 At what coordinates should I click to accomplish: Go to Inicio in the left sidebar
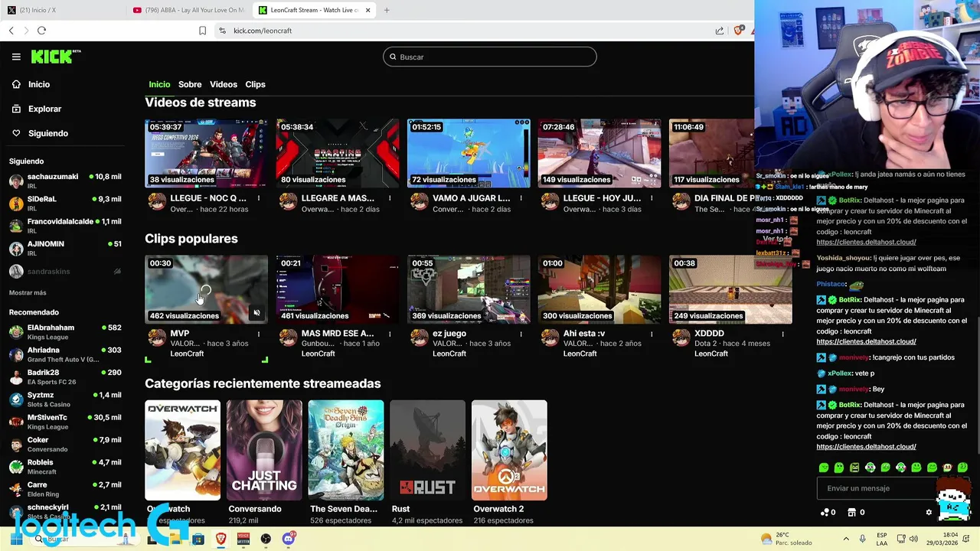click(x=31, y=84)
